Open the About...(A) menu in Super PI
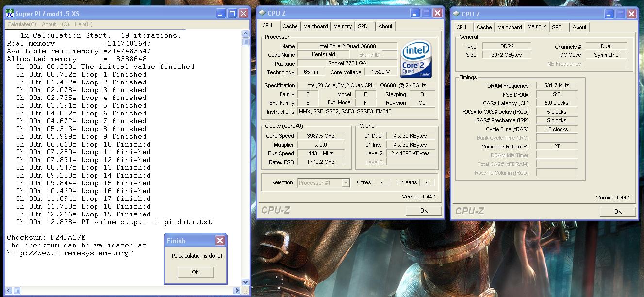The width and height of the screenshot is (644, 297). (55, 24)
